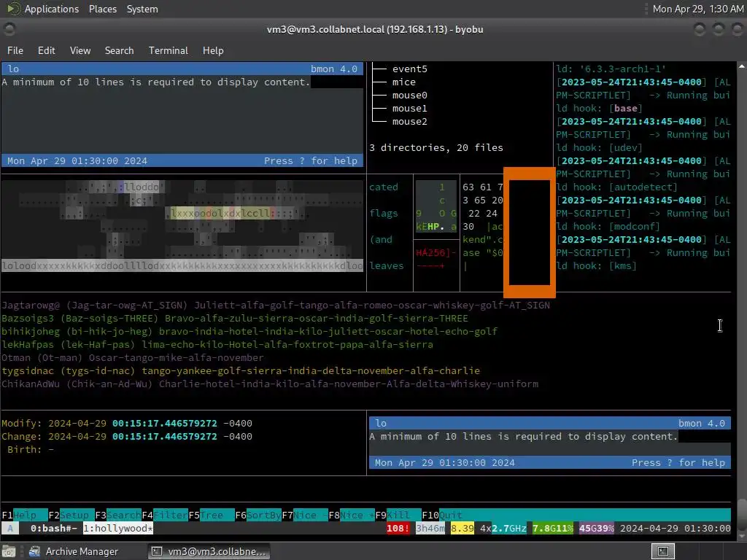Click the password line starting with tygsidnac
The image size is (747, 560).
(x=241, y=370)
